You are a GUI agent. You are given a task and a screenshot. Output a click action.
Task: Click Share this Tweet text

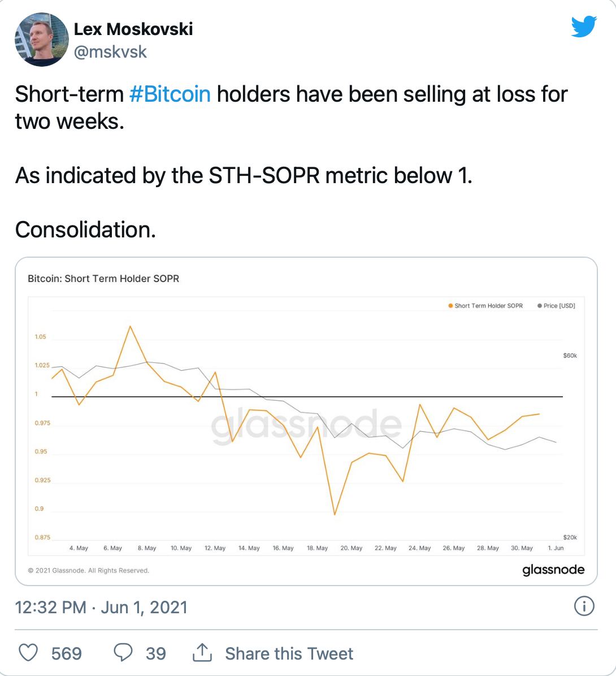tap(289, 653)
